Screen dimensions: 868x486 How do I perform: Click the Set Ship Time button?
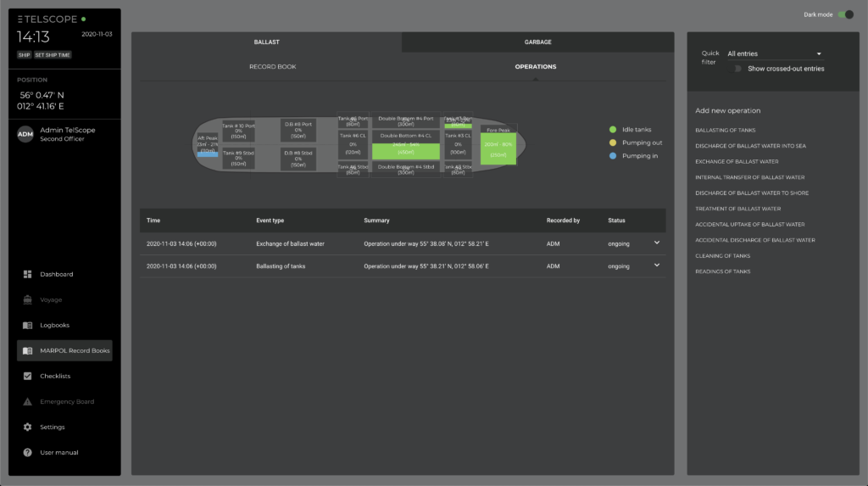pos(52,55)
